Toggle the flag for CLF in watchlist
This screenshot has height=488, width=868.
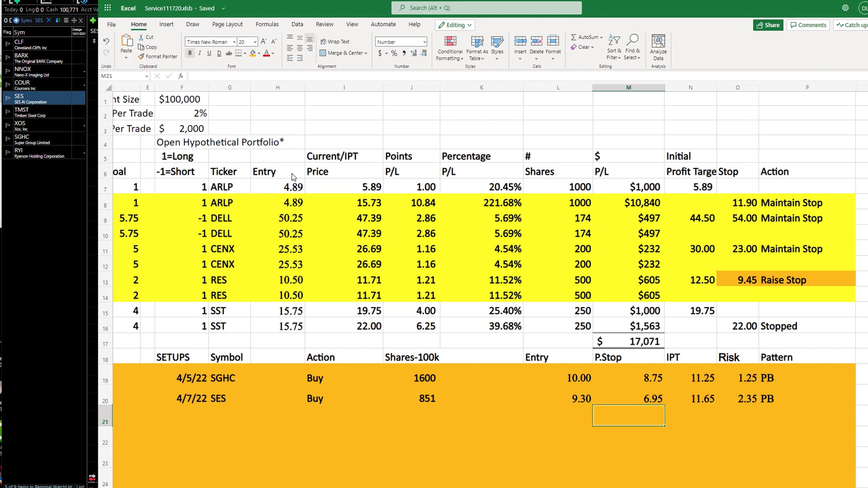pos(8,44)
